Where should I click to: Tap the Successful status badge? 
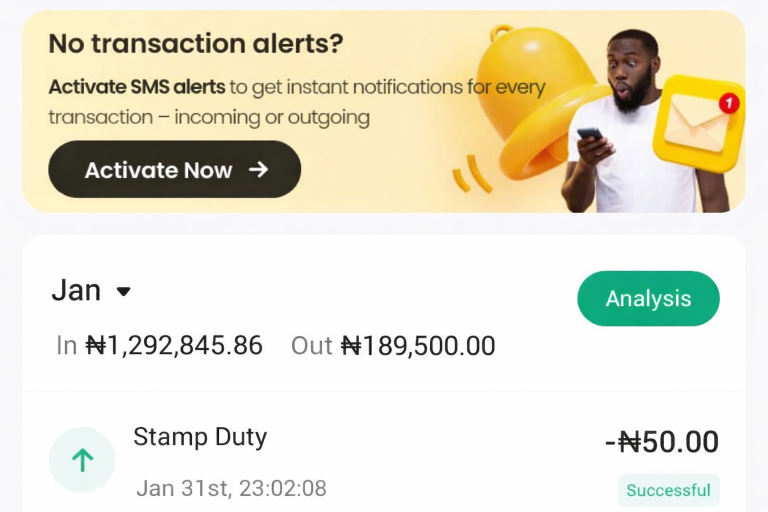(x=668, y=490)
